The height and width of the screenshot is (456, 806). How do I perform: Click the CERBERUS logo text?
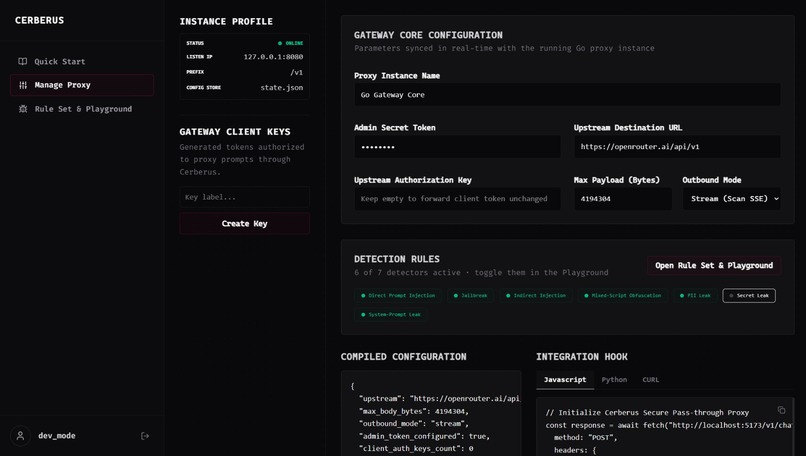[40, 20]
